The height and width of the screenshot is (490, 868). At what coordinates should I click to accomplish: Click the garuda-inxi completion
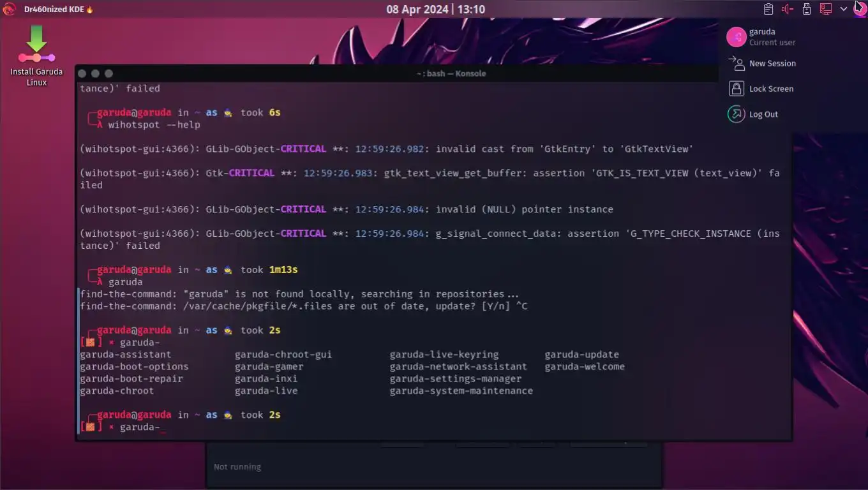tap(266, 379)
